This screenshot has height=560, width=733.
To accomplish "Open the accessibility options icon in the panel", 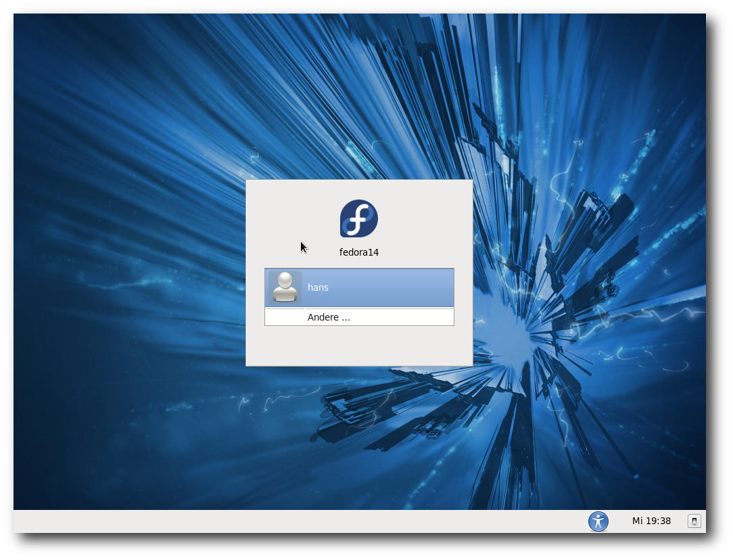I will point(598,521).
